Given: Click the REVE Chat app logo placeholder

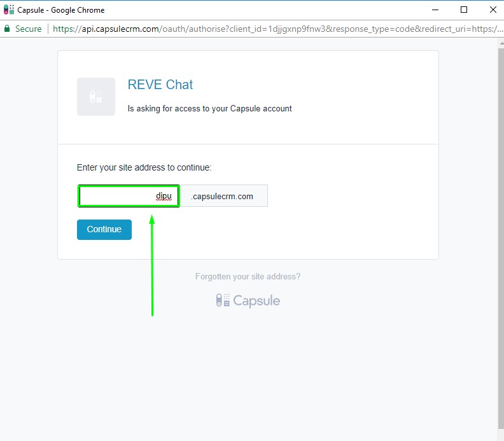Looking at the screenshot, I should (96, 97).
